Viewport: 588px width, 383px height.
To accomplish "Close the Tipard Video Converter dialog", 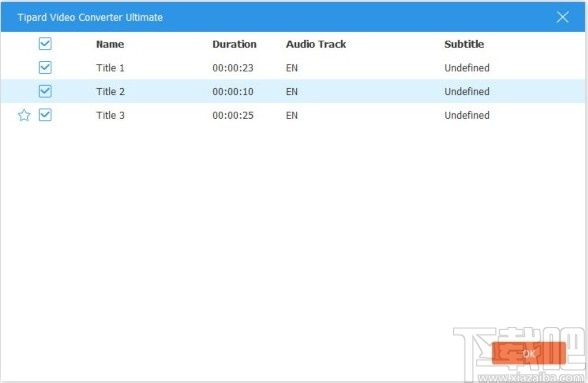I will pos(562,17).
